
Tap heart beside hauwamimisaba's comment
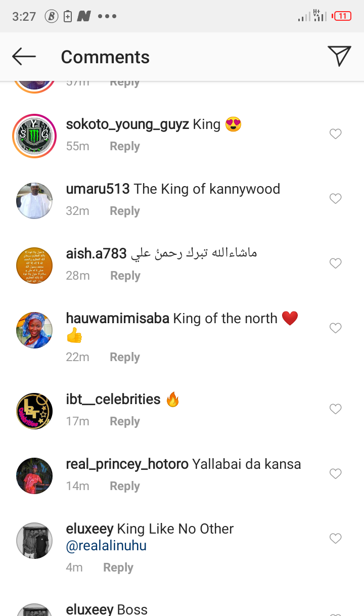click(x=335, y=328)
